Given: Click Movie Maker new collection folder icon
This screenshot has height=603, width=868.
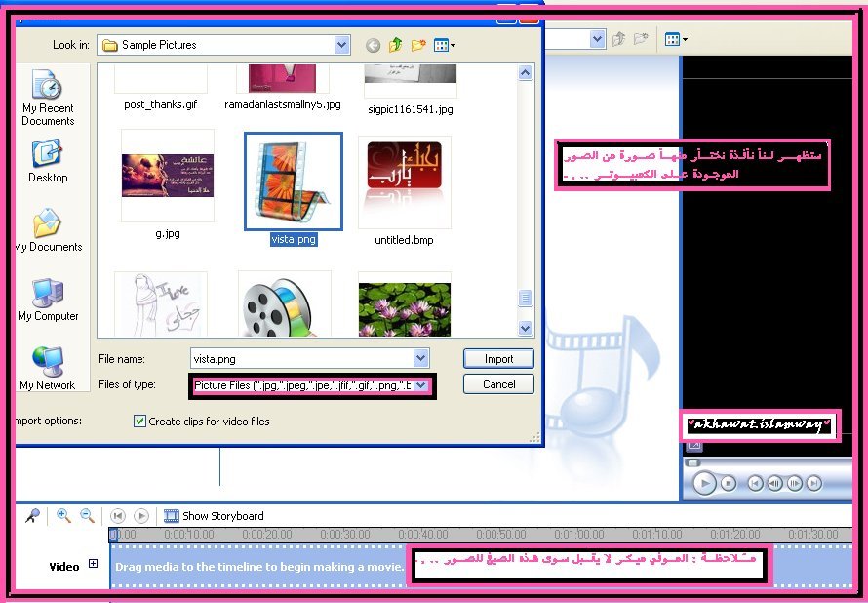Looking at the screenshot, I should pos(641,39).
